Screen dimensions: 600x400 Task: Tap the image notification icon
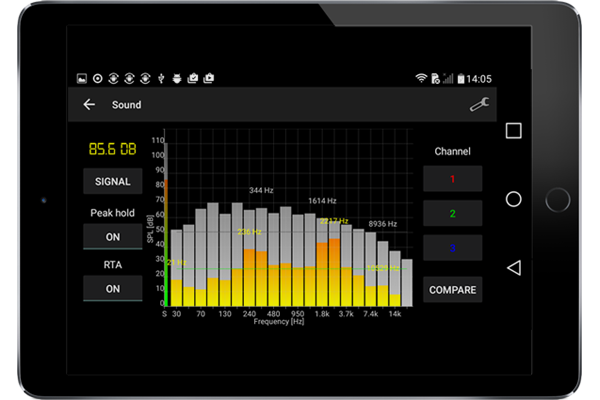coord(83,79)
